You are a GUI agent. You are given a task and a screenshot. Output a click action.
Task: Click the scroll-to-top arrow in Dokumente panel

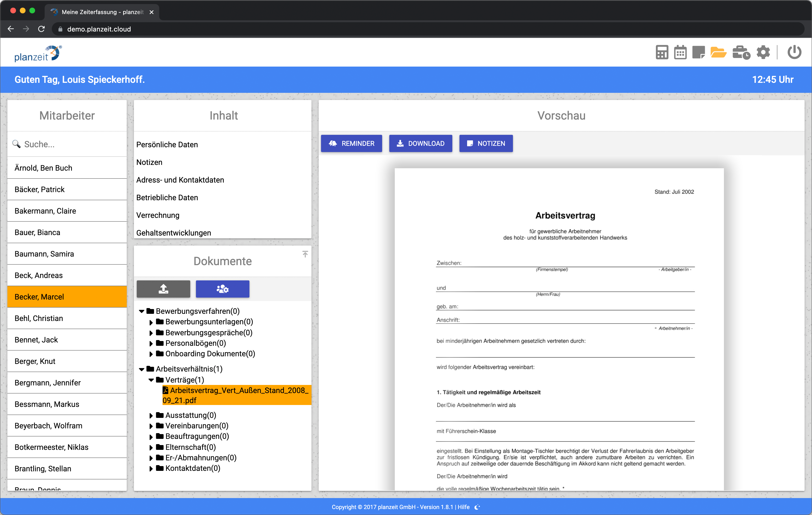305,254
